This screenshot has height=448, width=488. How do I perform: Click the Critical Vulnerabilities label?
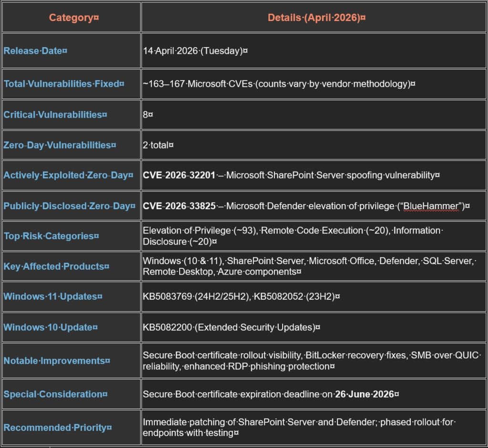(55, 115)
